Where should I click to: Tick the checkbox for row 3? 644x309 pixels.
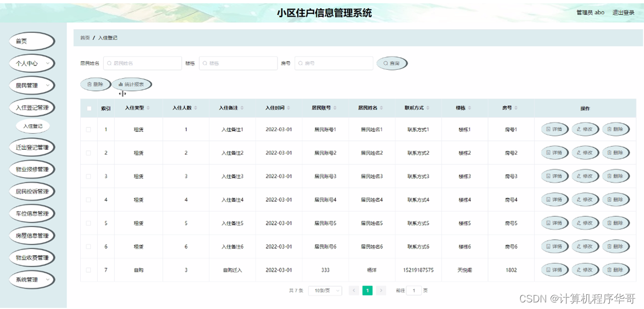pyautogui.click(x=88, y=176)
